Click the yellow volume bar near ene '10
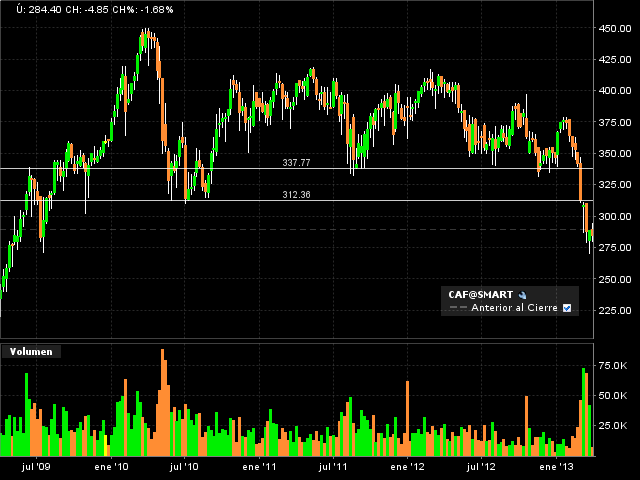 click(106, 446)
